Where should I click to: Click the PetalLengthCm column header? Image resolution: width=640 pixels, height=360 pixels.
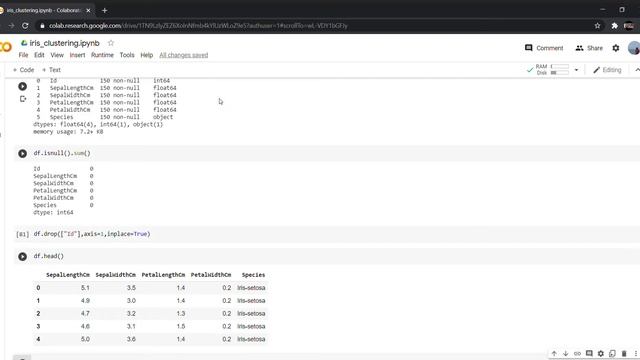(163, 275)
